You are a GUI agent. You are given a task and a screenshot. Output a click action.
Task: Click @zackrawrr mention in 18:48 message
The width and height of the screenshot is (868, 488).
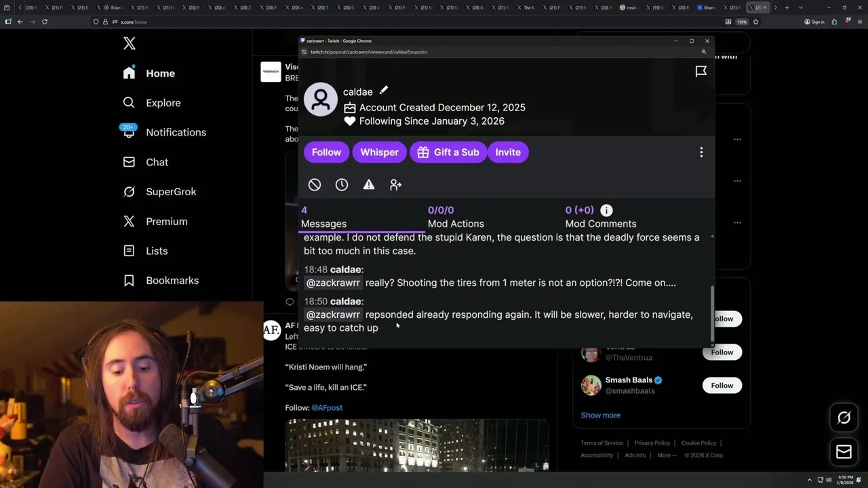pos(333,283)
